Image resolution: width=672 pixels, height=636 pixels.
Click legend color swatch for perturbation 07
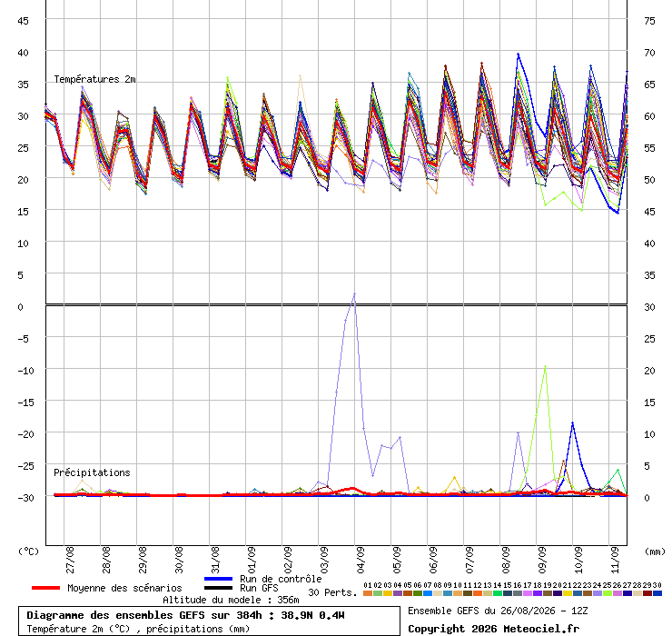pos(428,593)
